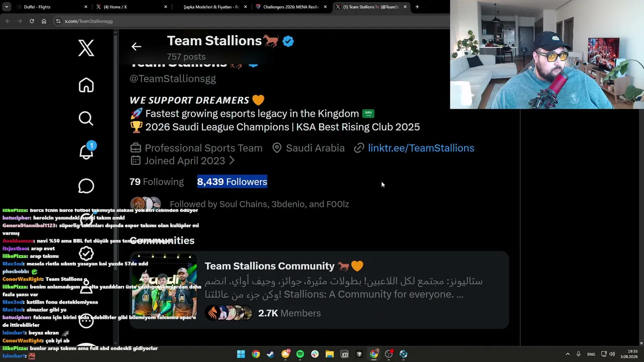Open the Team Stallions Community thumbnail image
Image resolution: width=644 pixels, height=362 pixels.
(x=164, y=287)
